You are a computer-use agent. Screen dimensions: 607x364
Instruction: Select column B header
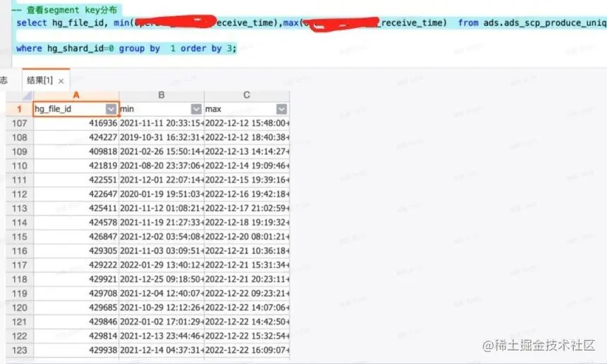pos(161,95)
